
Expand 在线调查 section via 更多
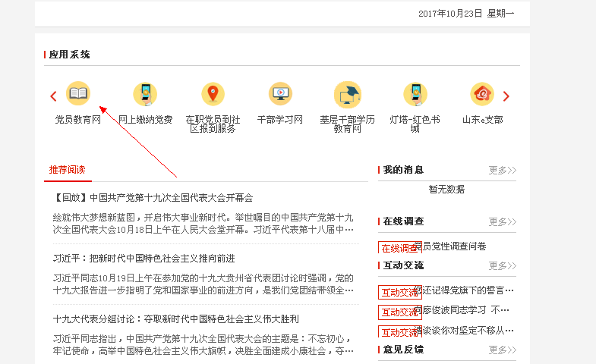point(502,222)
